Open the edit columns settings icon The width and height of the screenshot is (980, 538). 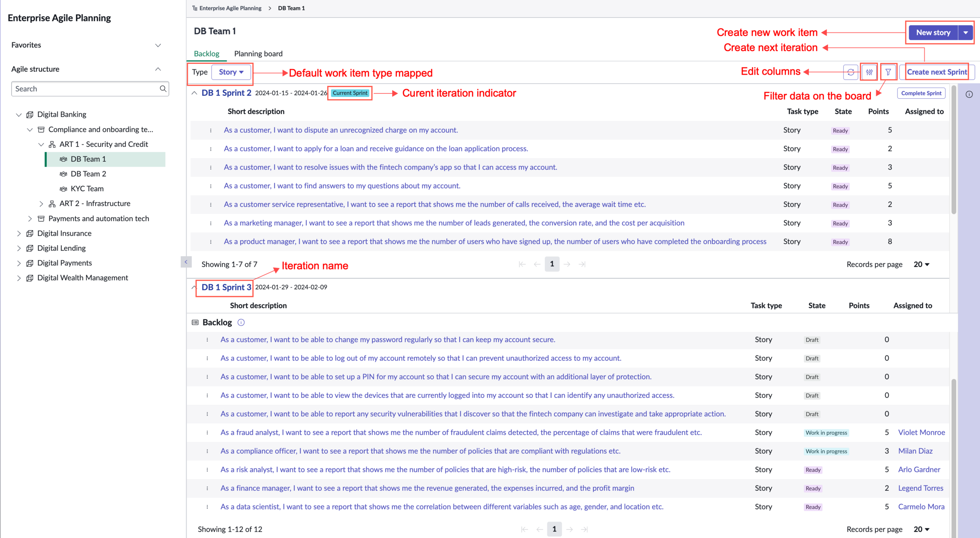[869, 72]
